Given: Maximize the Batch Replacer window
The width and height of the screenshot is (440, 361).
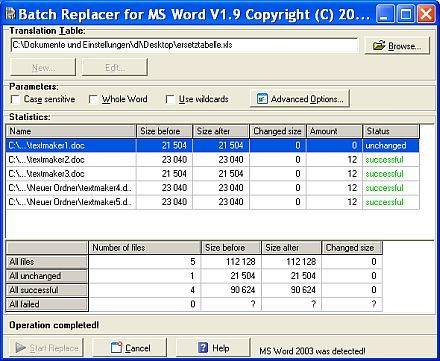Looking at the screenshot, I should [x=405, y=14].
